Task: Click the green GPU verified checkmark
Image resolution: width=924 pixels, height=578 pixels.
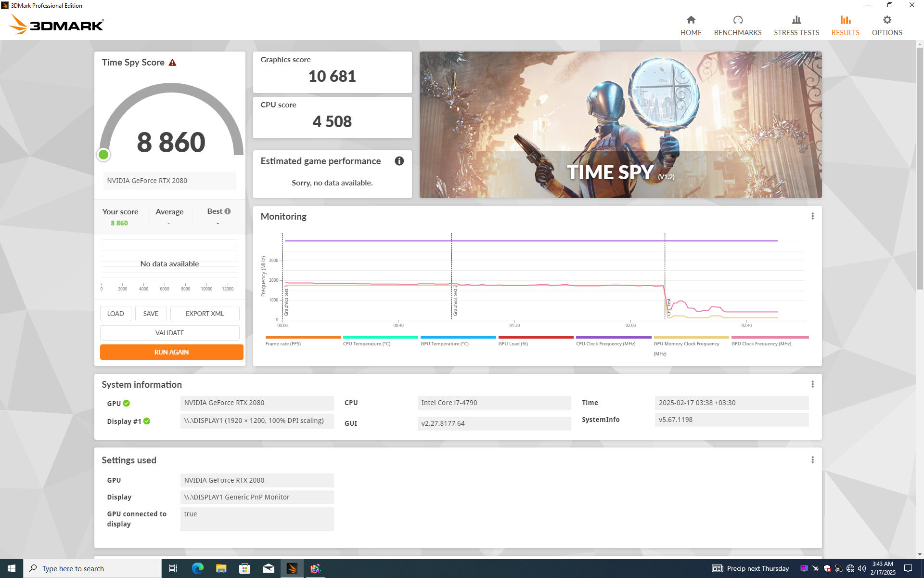Action: coord(126,403)
